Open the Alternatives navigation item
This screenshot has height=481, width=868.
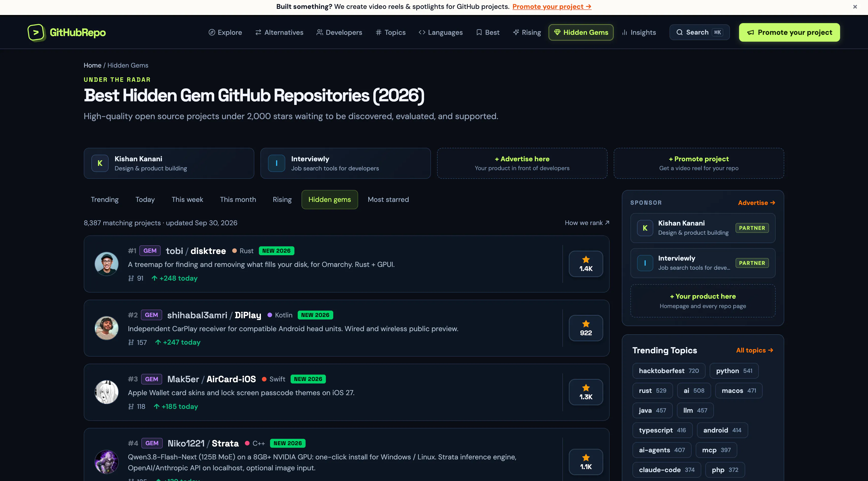[279, 32]
